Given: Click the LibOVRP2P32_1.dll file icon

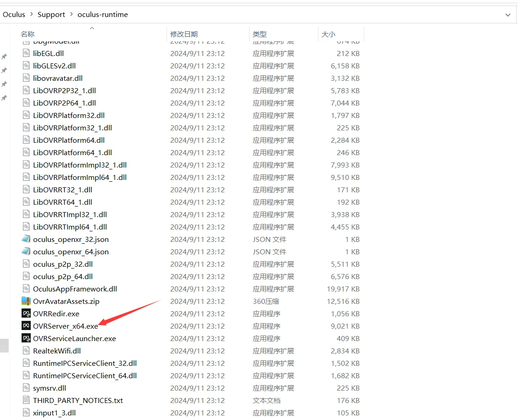Looking at the screenshot, I should click(26, 90).
